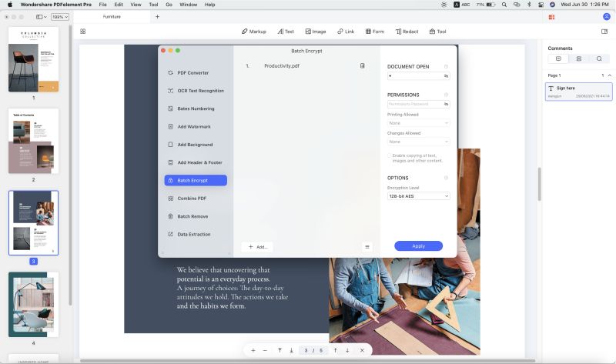Select the Text editing tool
Screen dimensions: 616x364
pos(286,32)
